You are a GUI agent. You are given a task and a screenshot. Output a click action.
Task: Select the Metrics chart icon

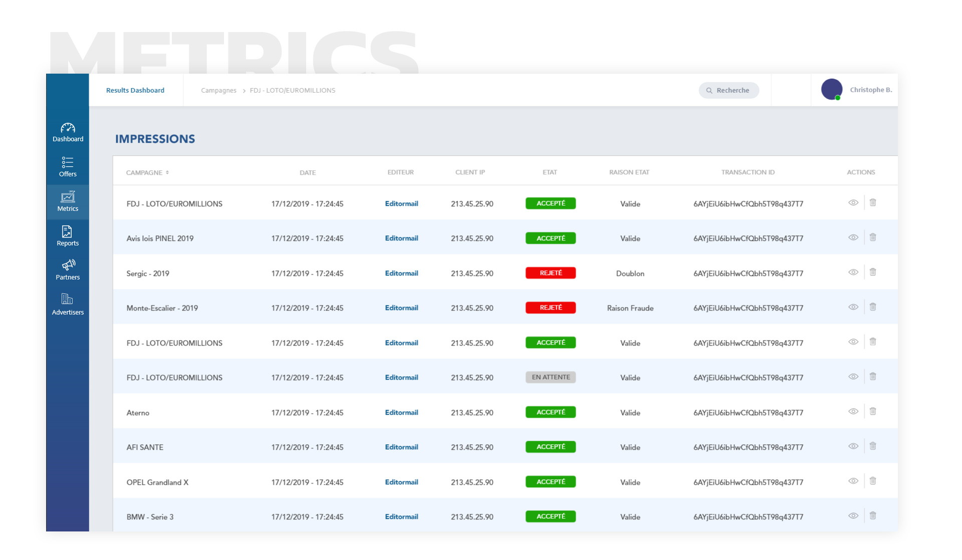pos(68,197)
